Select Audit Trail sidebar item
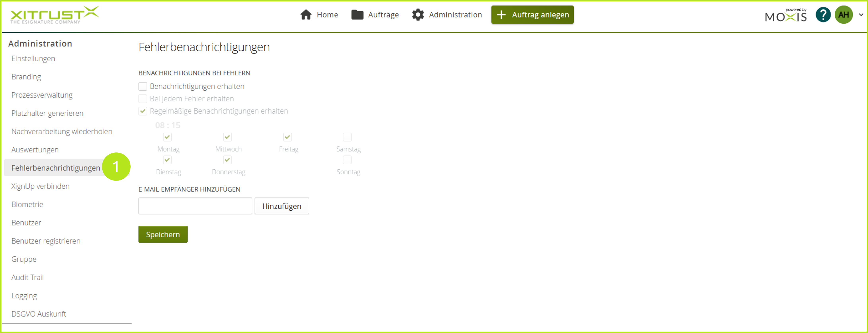Viewport: 868px width, 333px height. click(x=28, y=277)
